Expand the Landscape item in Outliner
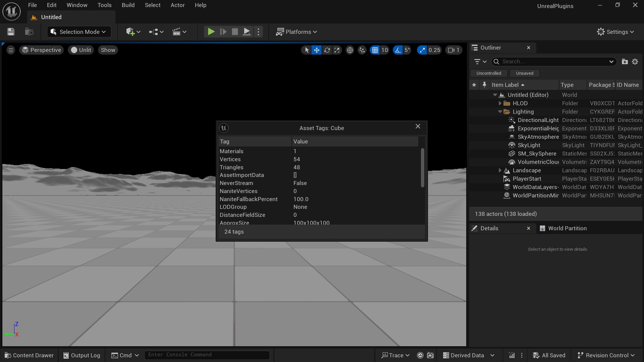Viewport: 644px width, 362px height. 500,170
